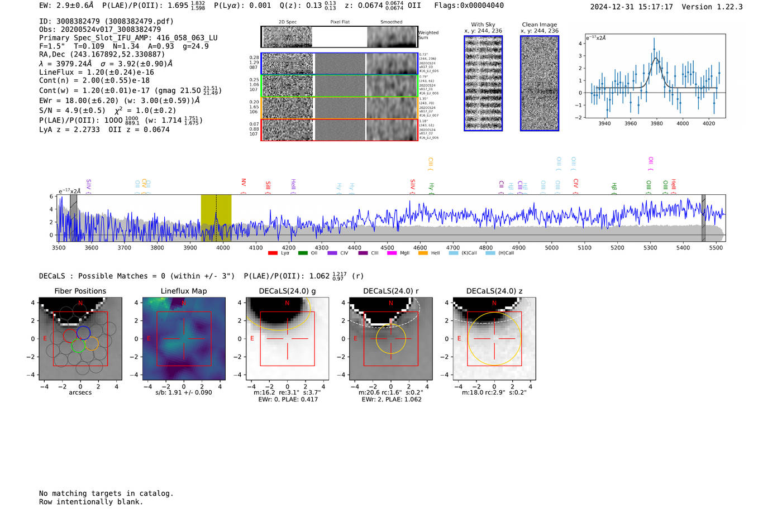Click the blue fiber circle in Fiber Positions

tap(83, 333)
